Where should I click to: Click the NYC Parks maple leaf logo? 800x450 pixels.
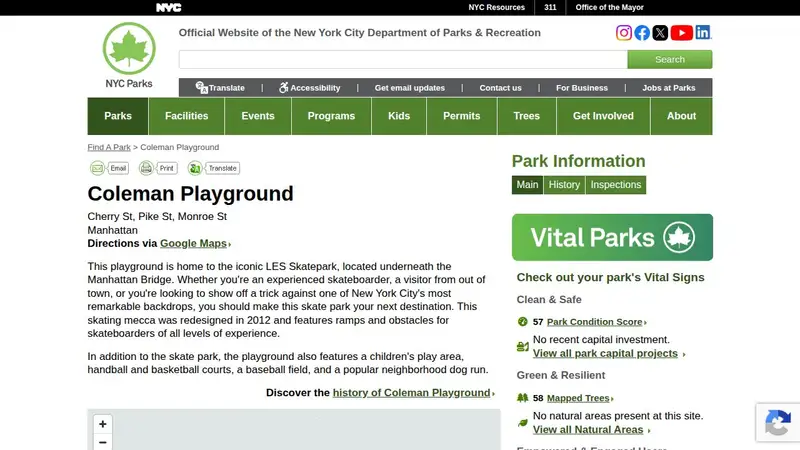129,48
